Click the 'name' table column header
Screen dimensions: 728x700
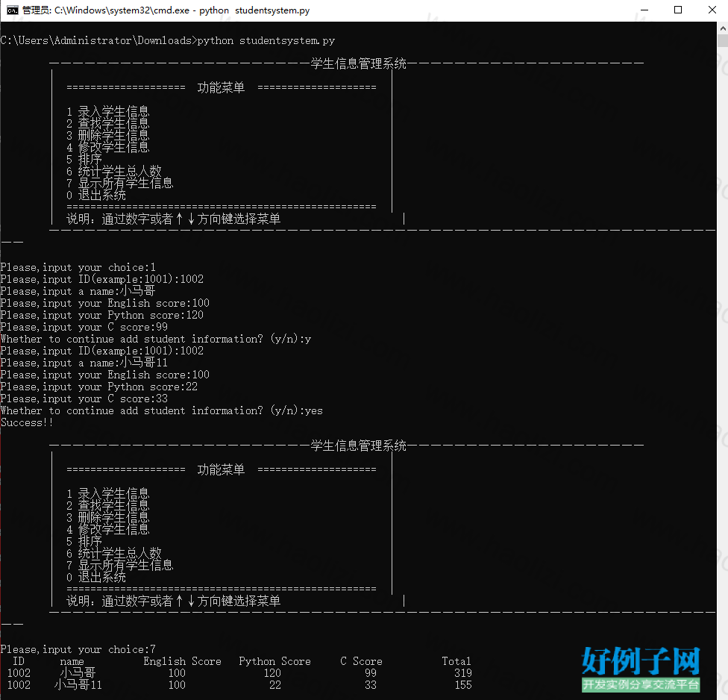[72, 661]
